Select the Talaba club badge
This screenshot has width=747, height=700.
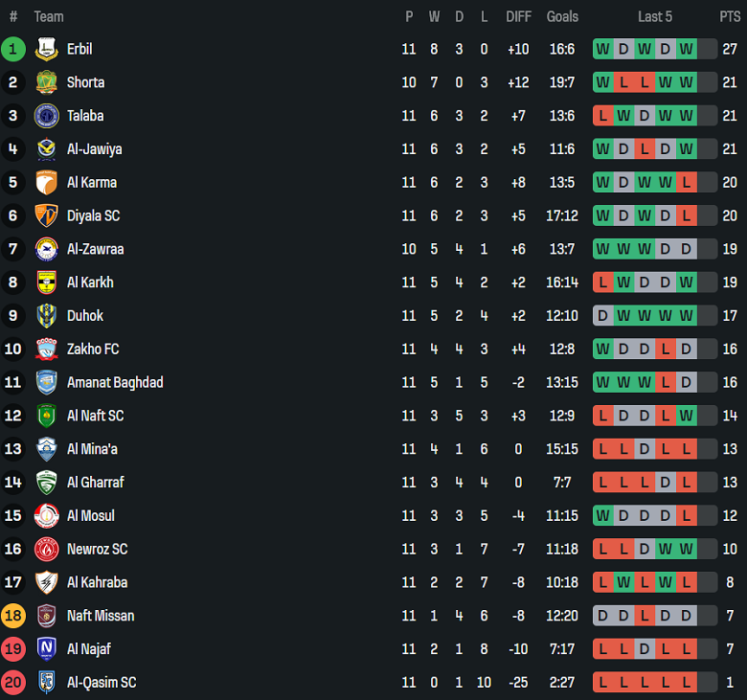coord(47,116)
